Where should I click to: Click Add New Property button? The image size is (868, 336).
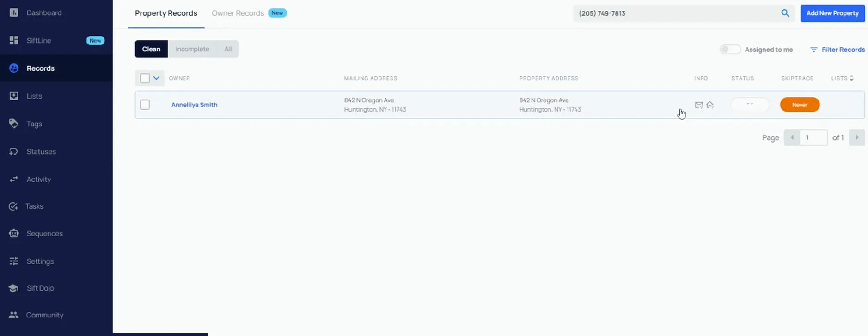click(832, 13)
